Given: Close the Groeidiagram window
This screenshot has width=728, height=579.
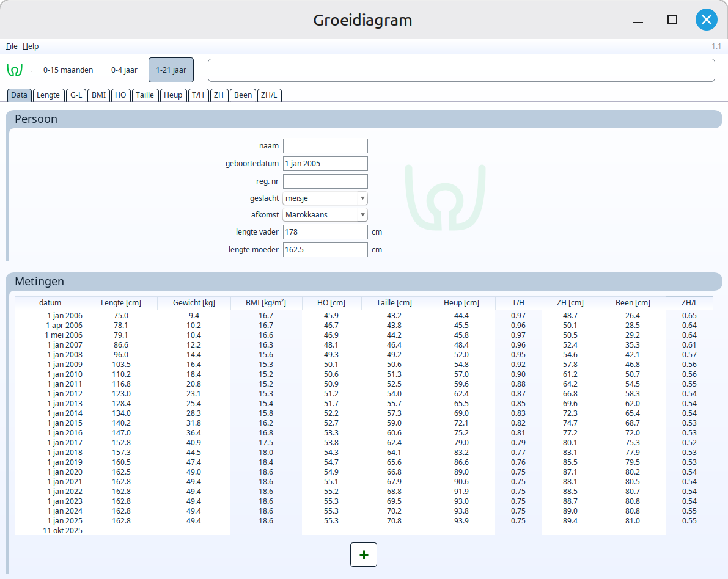Looking at the screenshot, I should pyautogui.click(x=706, y=20).
